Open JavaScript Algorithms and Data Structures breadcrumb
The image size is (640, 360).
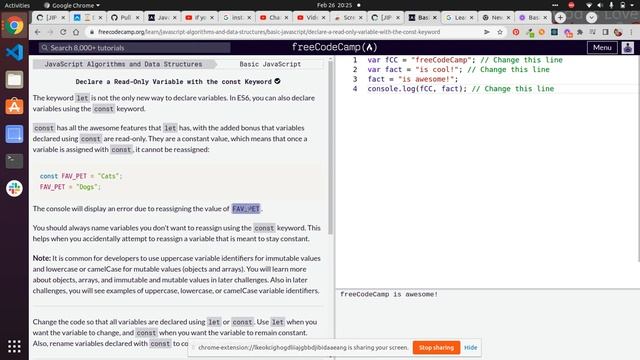123,64
